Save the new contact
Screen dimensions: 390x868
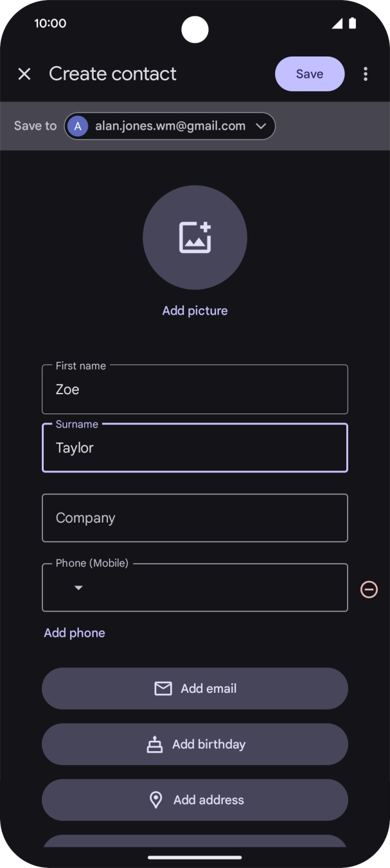pos(310,74)
